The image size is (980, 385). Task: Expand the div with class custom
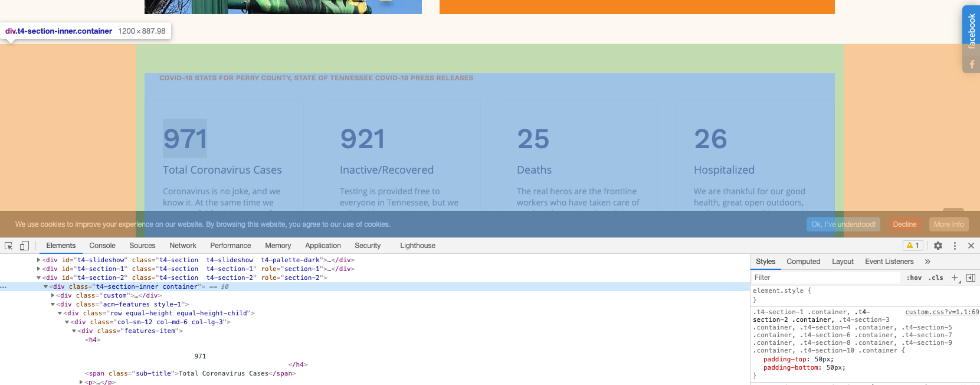53,295
